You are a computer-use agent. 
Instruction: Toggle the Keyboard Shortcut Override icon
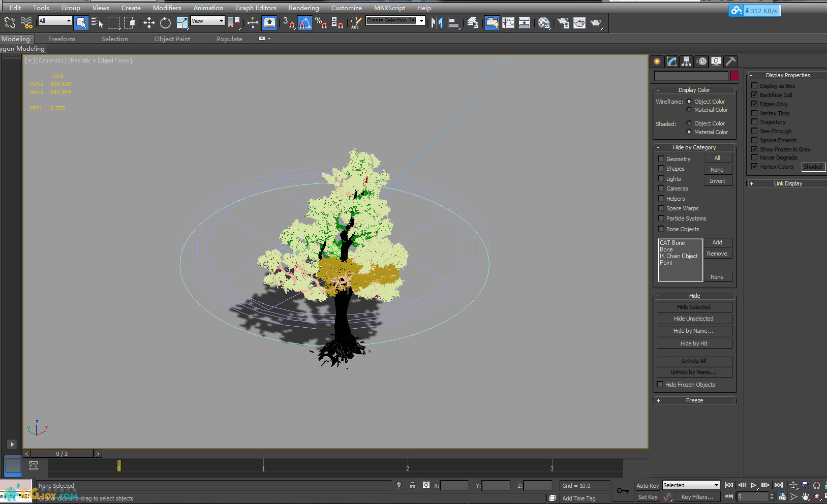[269, 22]
